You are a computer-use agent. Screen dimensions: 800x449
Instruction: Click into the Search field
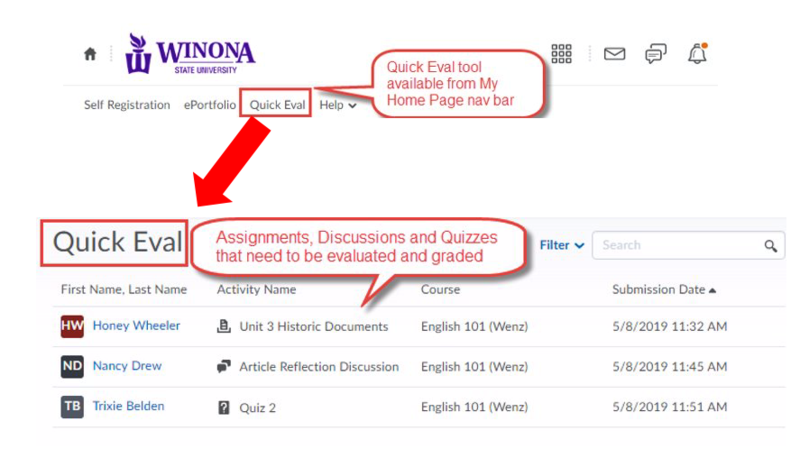[x=677, y=245]
